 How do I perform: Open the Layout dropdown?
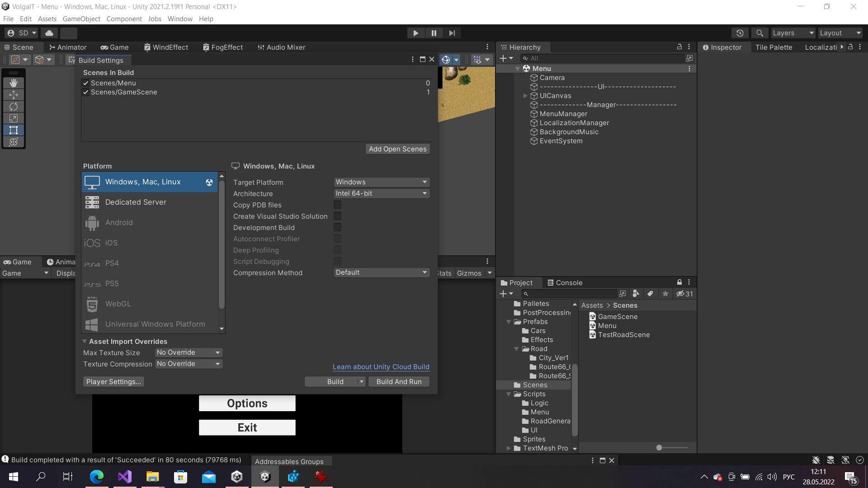click(x=840, y=33)
